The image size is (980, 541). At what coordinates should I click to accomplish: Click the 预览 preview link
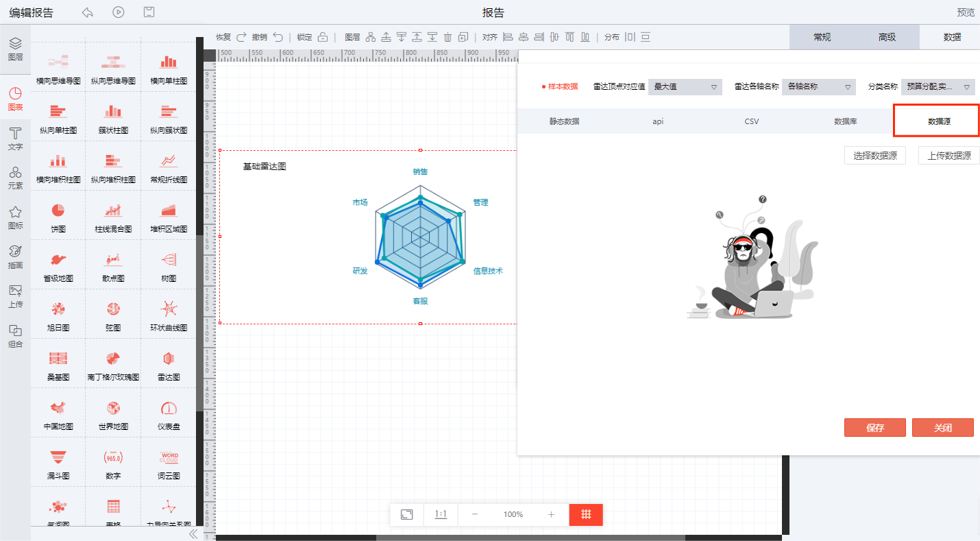point(966,12)
